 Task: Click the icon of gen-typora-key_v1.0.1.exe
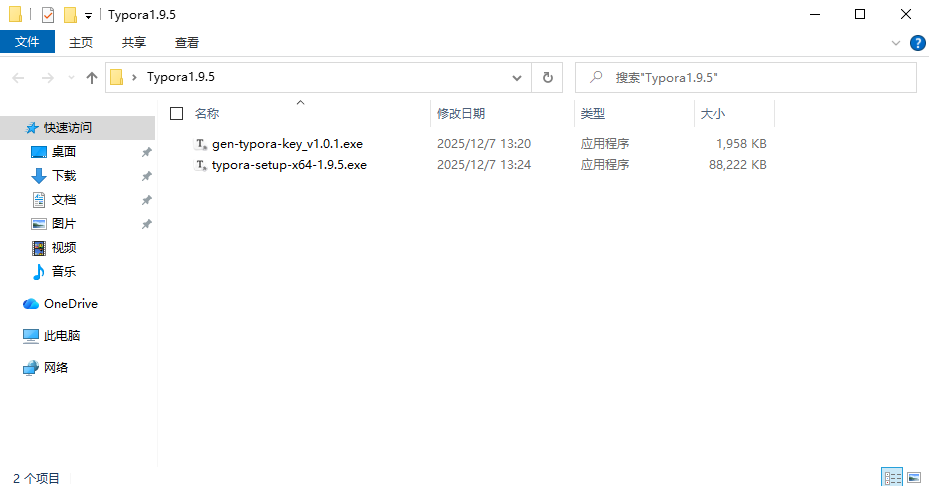pyautogui.click(x=201, y=144)
